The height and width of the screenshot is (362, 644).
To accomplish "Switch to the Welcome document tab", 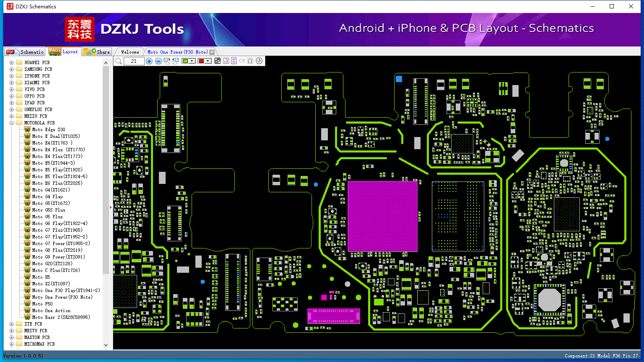I will (130, 52).
